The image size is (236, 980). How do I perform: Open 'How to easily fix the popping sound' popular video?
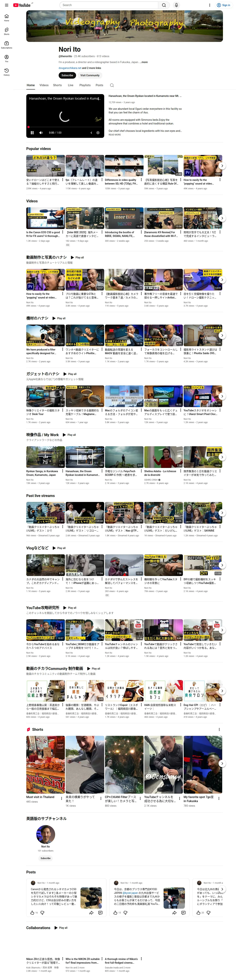coord(203,165)
